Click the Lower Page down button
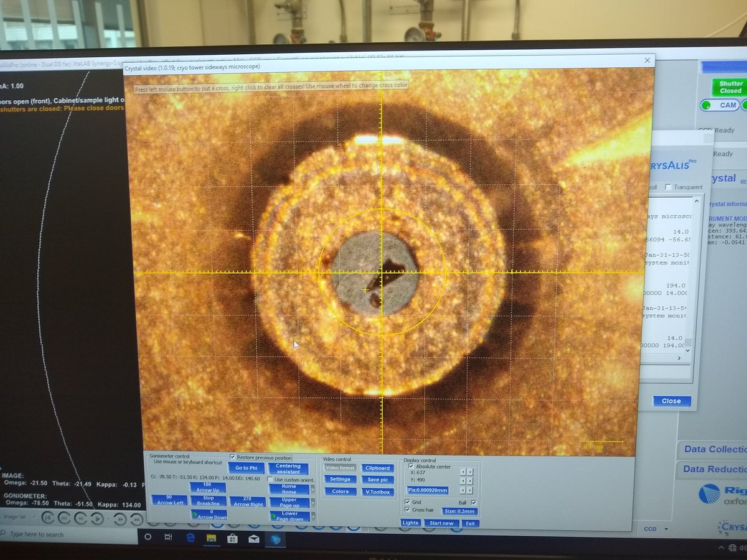The width and height of the screenshot is (747, 560). click(x=289, y=516)
